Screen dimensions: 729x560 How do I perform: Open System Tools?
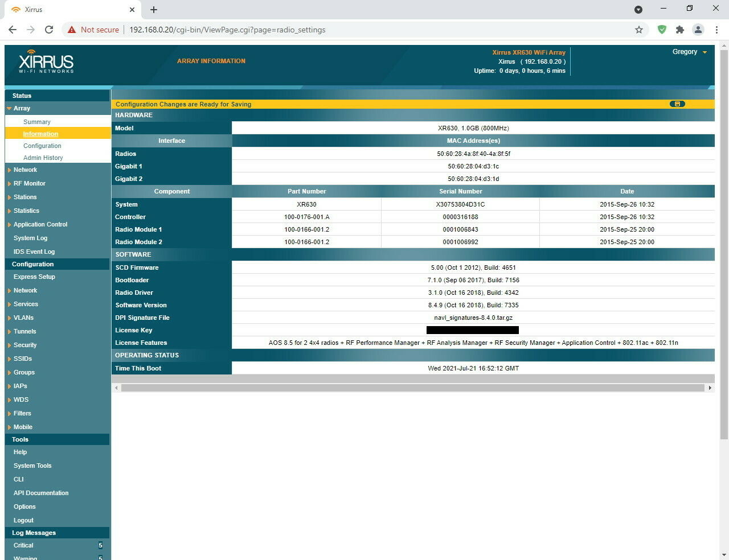coord(32,466)
